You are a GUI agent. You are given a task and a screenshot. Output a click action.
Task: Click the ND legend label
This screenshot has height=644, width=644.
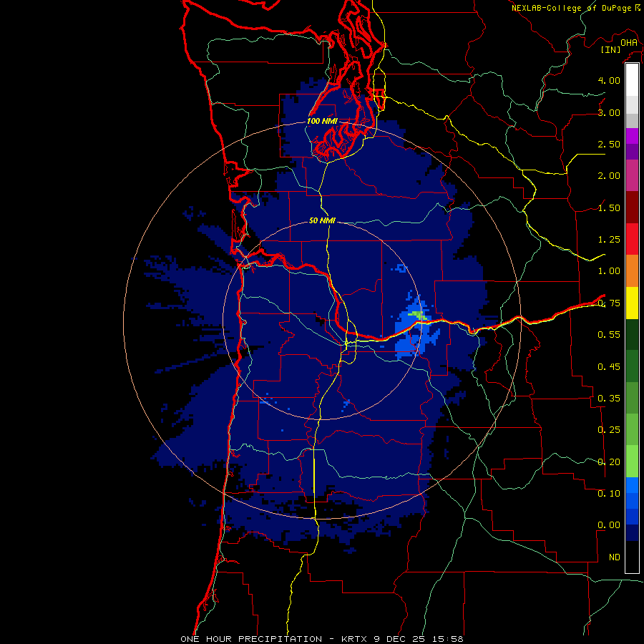coord(615,557)
